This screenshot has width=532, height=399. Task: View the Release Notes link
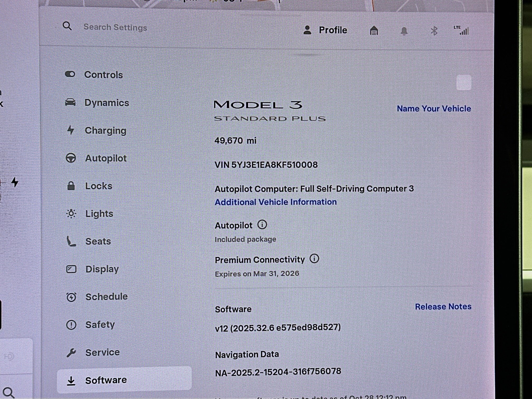443,307
